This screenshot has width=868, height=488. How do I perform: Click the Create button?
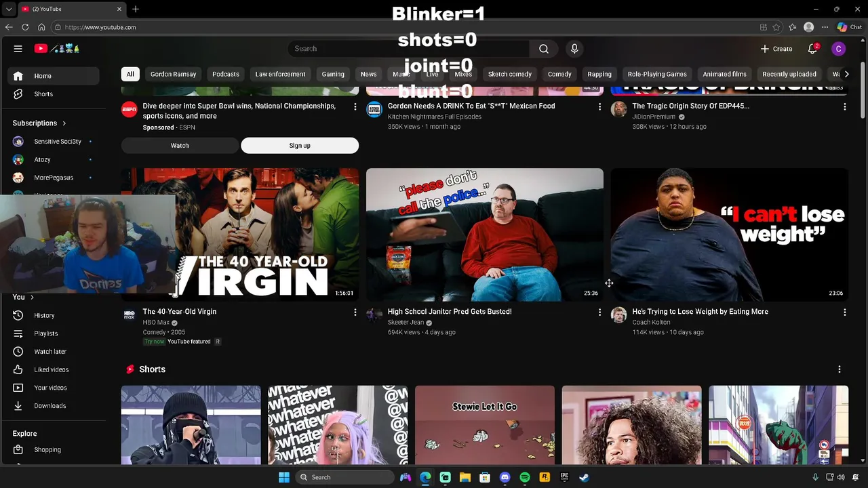coord(776,49)
